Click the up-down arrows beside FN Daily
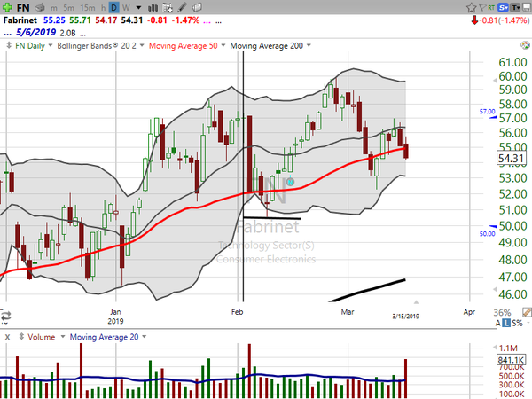Image resolution: width=532 pixels, height=399 pixels. (x=9, y=45)
